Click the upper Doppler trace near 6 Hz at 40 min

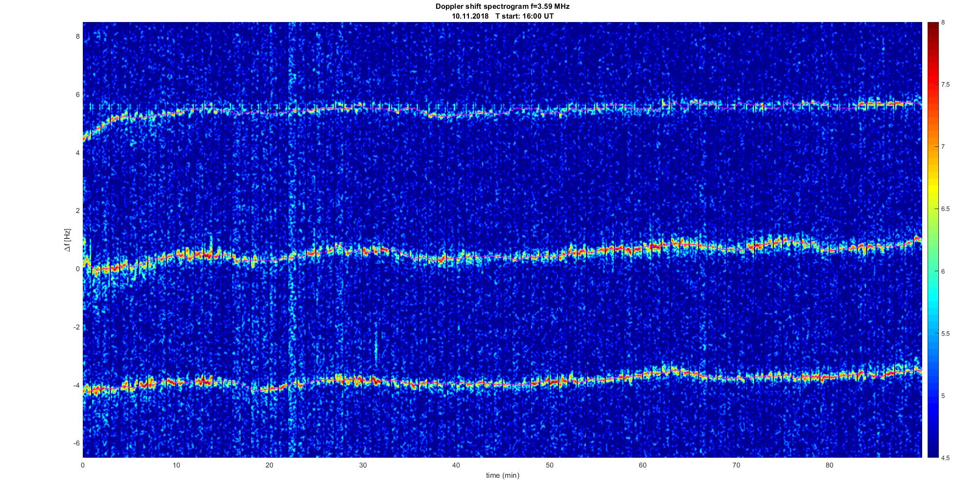456,115
